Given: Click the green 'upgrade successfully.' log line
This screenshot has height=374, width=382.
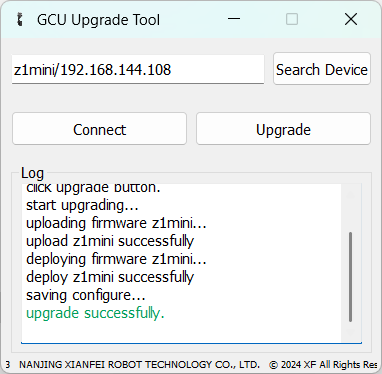Looking at the screenshot, I should click(95, 313).
